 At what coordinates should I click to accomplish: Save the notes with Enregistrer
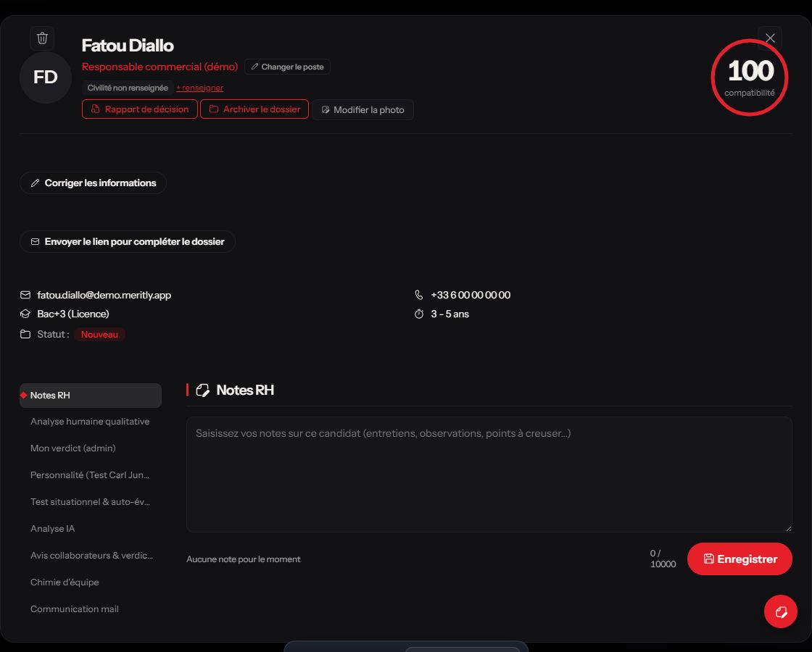point(739,559)
